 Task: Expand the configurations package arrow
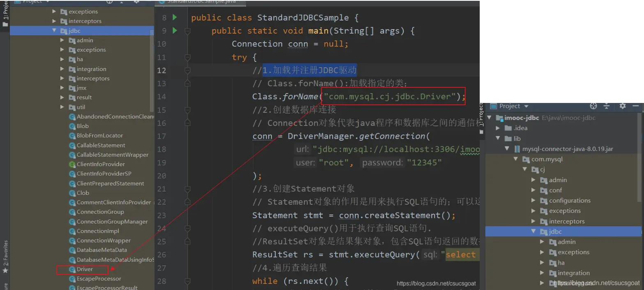pyautogui.click(x=533, y=201)
